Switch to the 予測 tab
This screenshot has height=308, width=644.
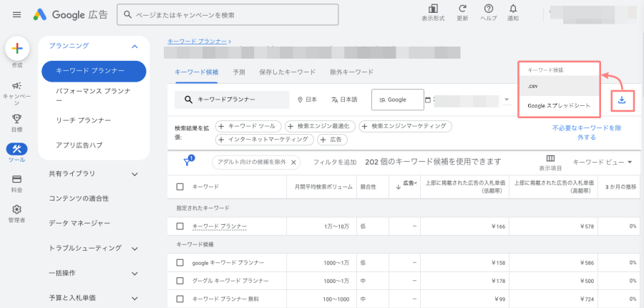[238, 72]
